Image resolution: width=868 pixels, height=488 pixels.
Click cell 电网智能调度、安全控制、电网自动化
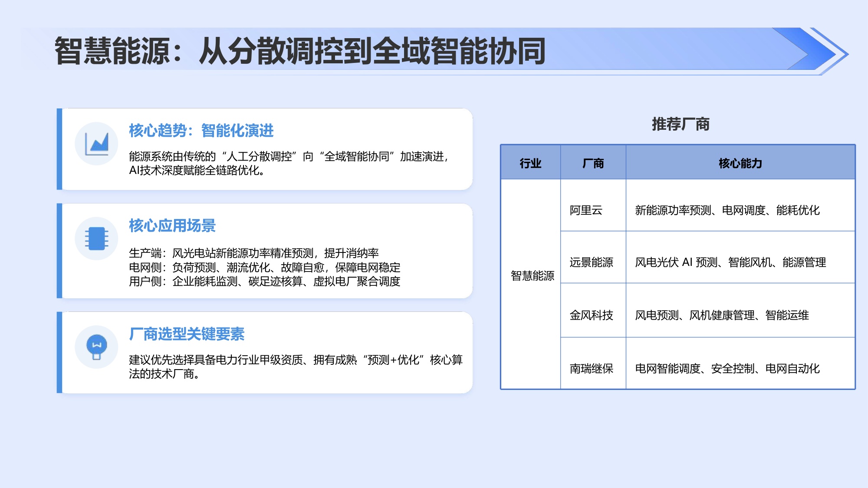pyautogui.click(x=740, y=364)
